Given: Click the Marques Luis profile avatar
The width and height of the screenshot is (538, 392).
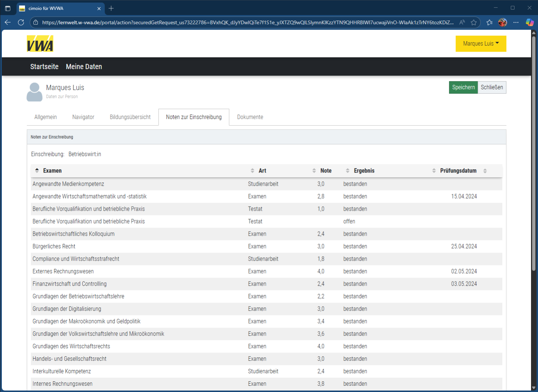Looking at the screenshot, I should pyautogui.click(x=35, y=92).
